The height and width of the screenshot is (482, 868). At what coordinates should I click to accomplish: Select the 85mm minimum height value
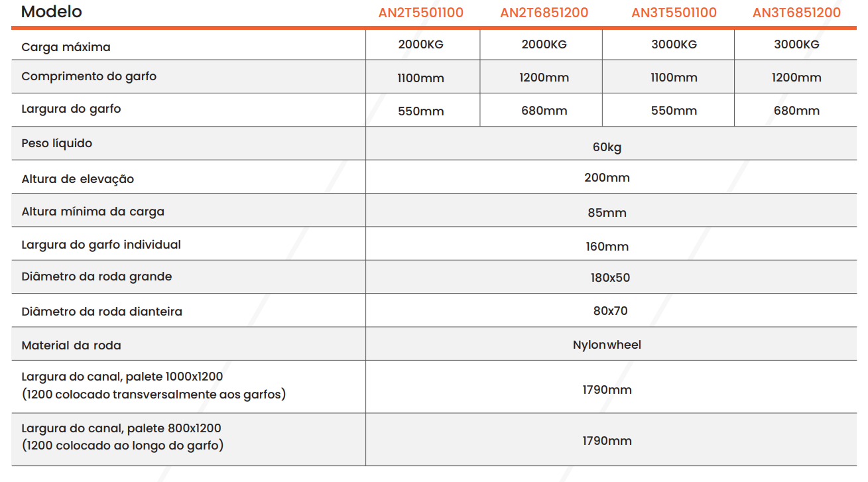607,213
